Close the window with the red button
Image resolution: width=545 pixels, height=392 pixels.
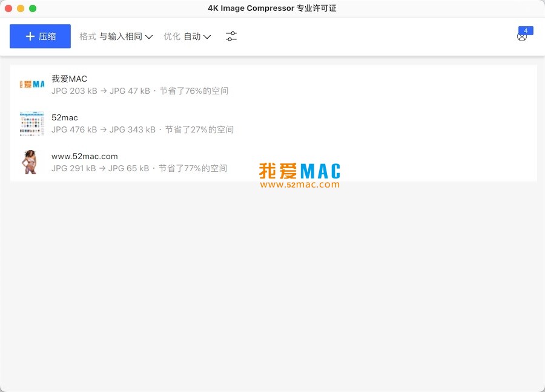pos(8,8)
